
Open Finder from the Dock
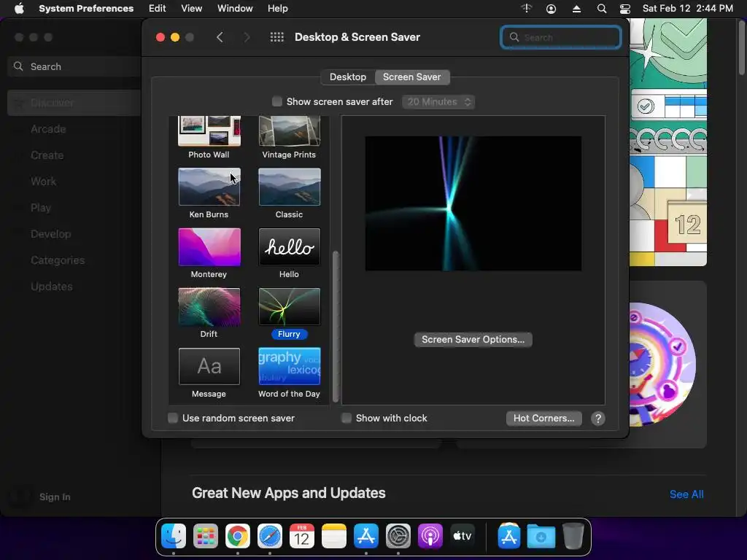point(174,536)
